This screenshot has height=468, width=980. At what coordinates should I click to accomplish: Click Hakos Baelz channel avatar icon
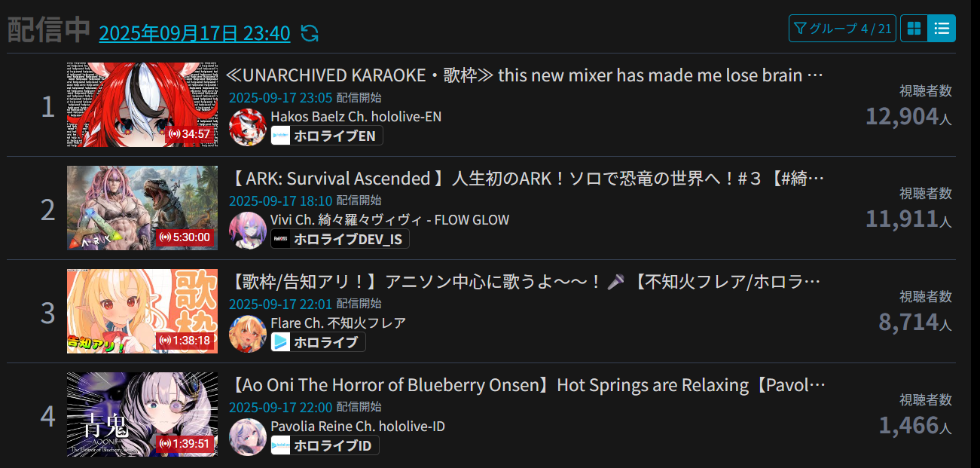[248, 127]
